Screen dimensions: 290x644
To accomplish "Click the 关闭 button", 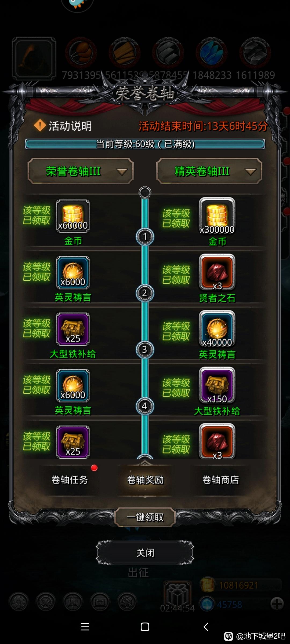I will (x=145, y=553).
